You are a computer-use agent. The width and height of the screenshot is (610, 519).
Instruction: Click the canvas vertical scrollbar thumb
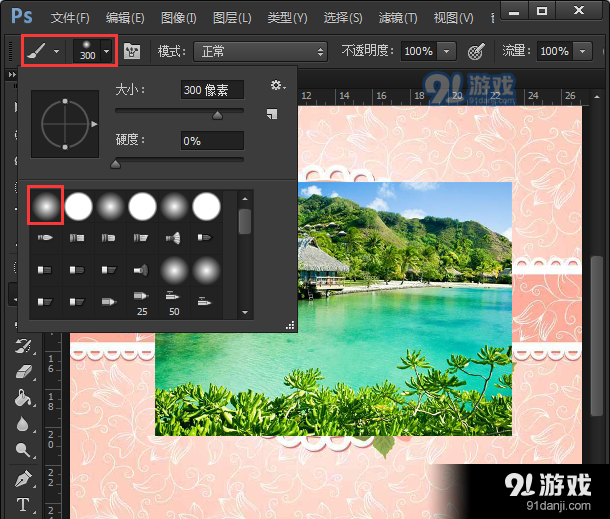point(596,336)
